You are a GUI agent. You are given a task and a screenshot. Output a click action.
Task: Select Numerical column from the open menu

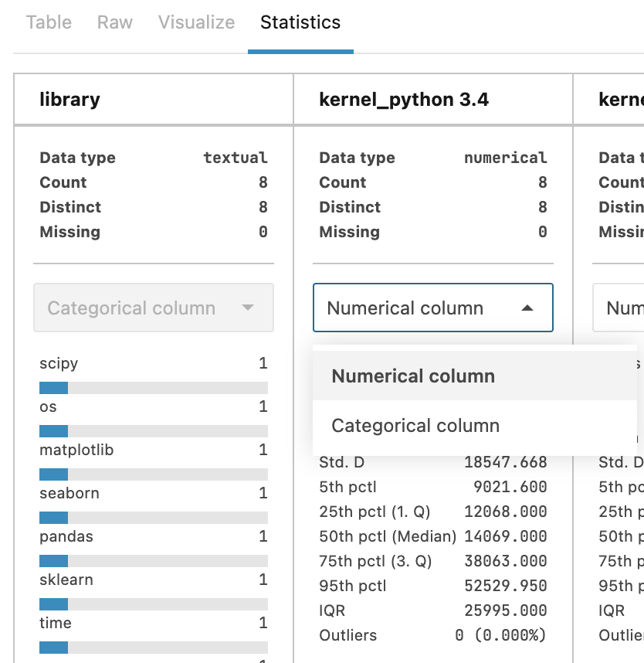pyautogui.click(x=413, y=376)
